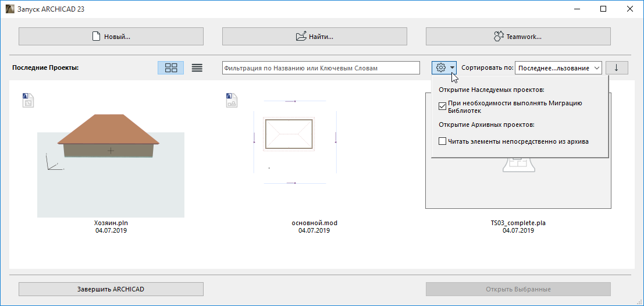644x306 pixels.
Task: Open the Teamwork… button
Action: (x=518, y=36)
